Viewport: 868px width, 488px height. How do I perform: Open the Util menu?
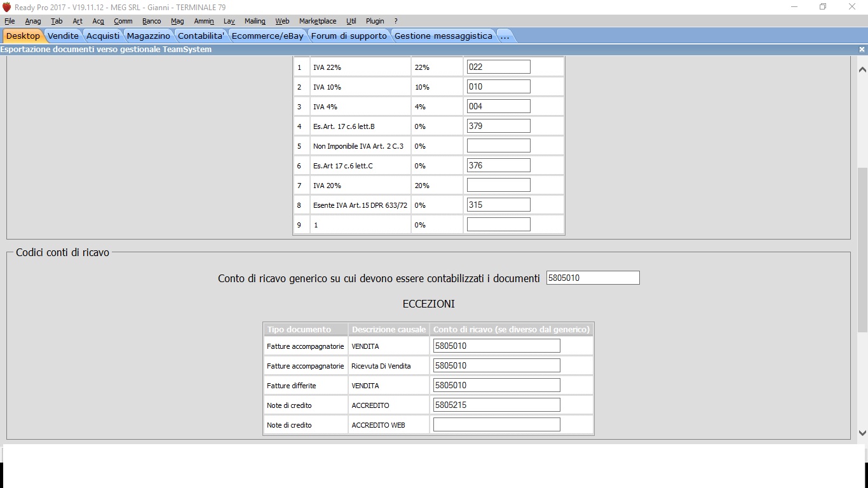tap(351, 21)
